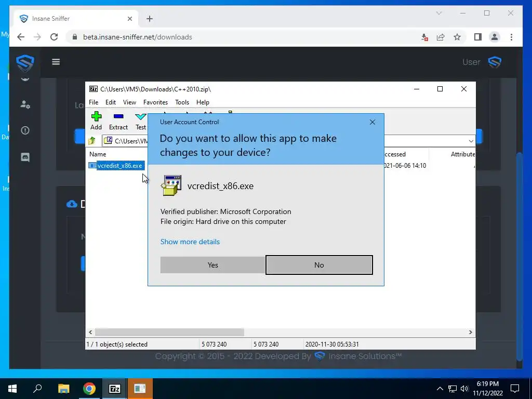Viewport: 532px width, 399px height.
Task: Click the network icon in system tray
Action: [x=453, y=389]
